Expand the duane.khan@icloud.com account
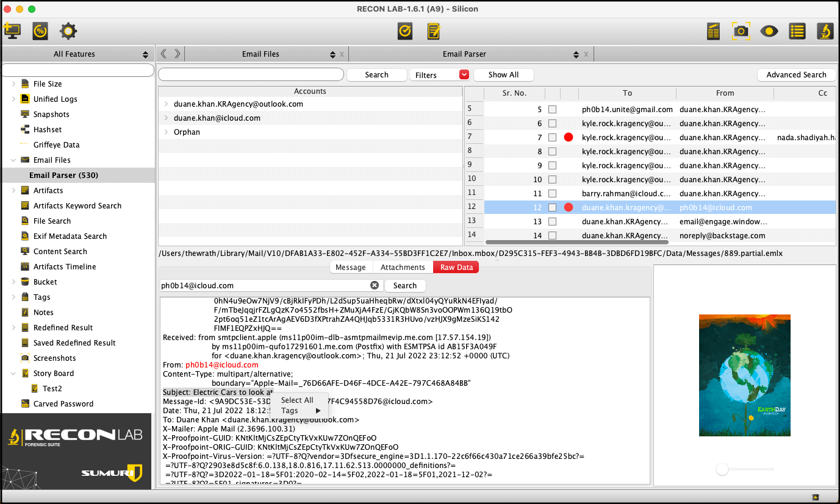 point(166,118)
